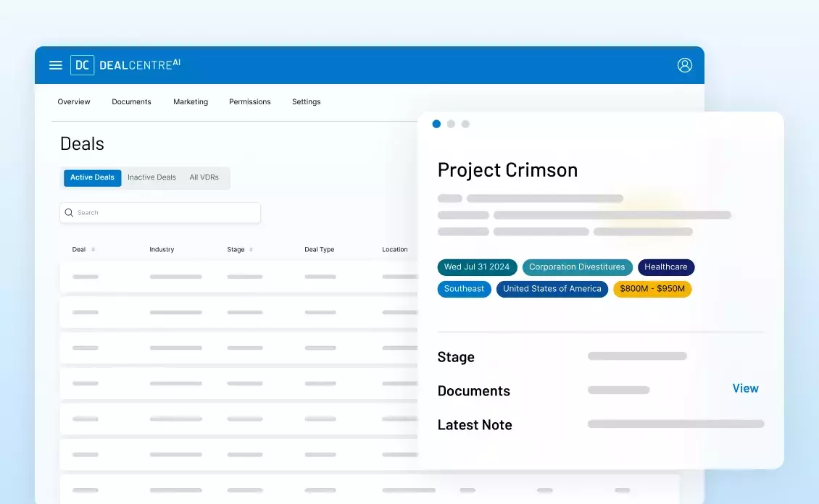This screenshot has height=504, width=819.
Task: Select the first blue carousel dot
Action: 436,124
